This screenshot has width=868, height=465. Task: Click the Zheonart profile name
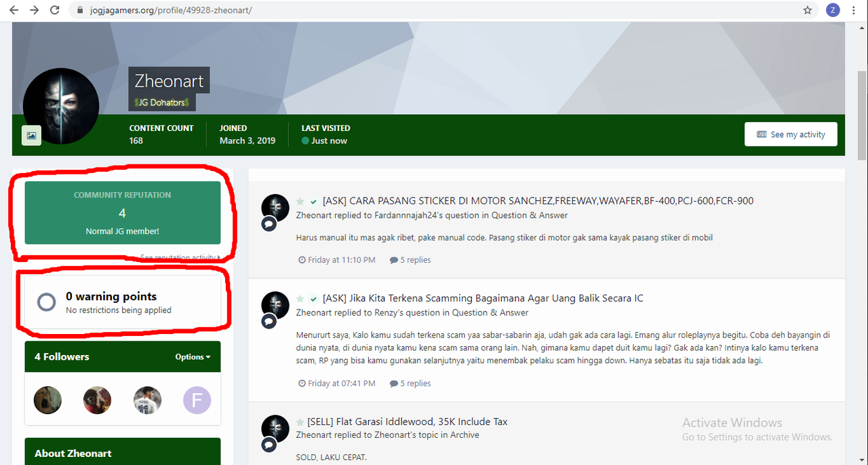pos(169,81)
